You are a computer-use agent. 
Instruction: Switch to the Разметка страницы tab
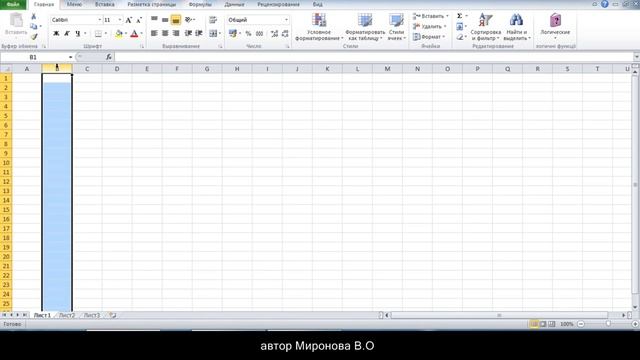[x=152, y=4]
